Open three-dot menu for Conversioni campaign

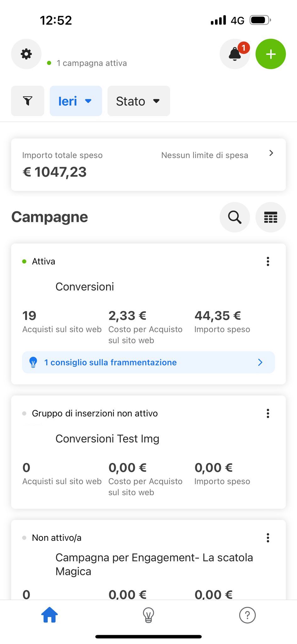pyautogui.click(x=268, y=262)
